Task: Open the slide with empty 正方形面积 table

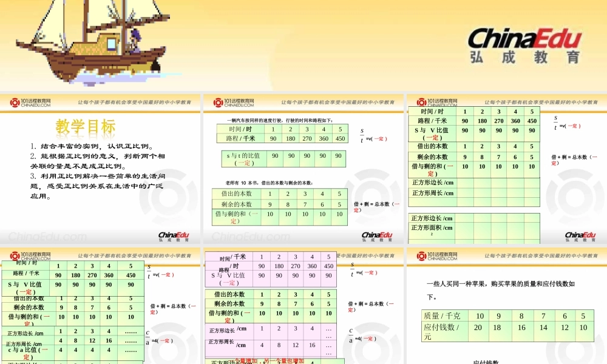Action: coord(507,169)
